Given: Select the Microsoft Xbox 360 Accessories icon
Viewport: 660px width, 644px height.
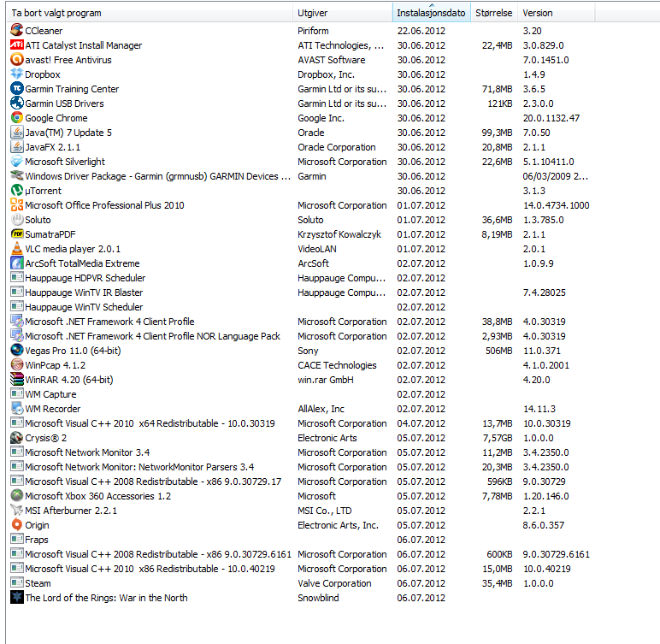Looking at the screenshot, I should coord(17,495).
